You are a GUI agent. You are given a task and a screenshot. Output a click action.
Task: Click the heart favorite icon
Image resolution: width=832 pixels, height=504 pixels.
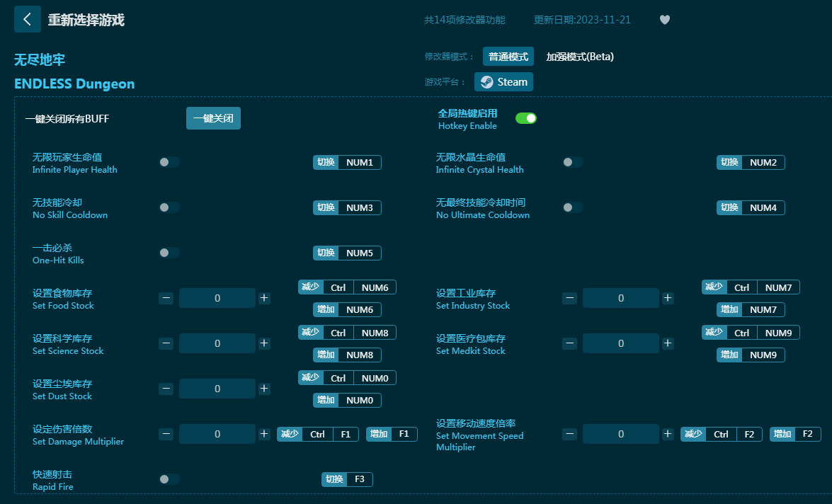pos(664,20)
